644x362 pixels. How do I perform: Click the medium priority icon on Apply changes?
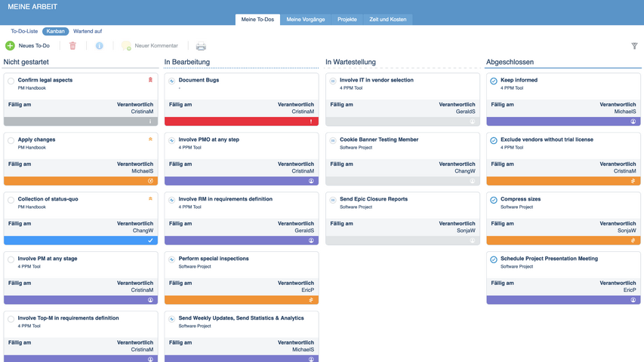(x=150, y=140)
